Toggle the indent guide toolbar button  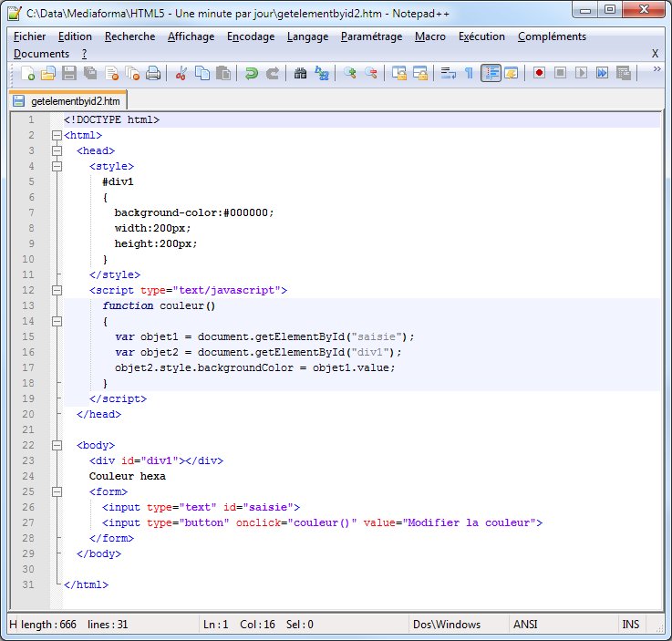coord(491,74)
